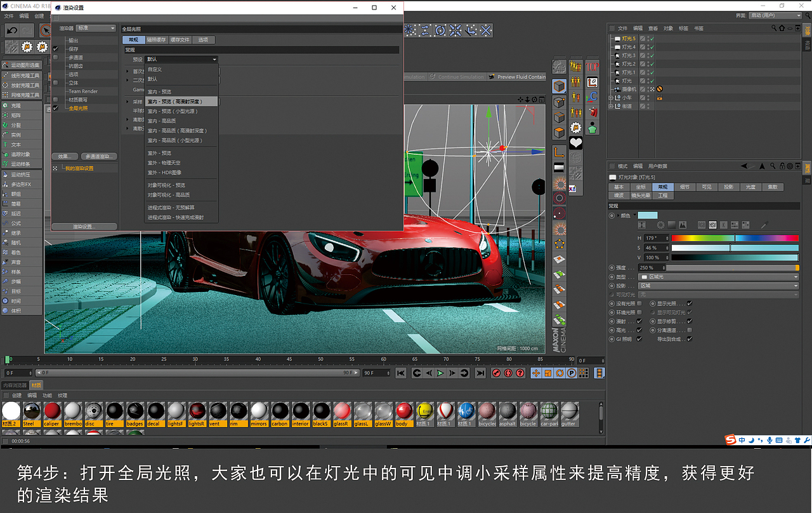Screen dimensions: 812x513
Task: Enable the 没有光照 checkbox
Action: 639,303
